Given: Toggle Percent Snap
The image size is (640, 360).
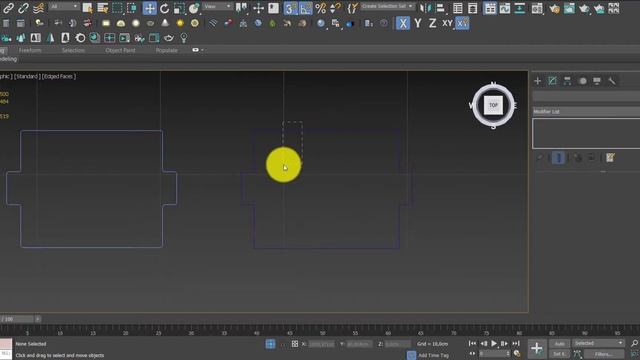Looking at the screenshot, I should point(320,8).
